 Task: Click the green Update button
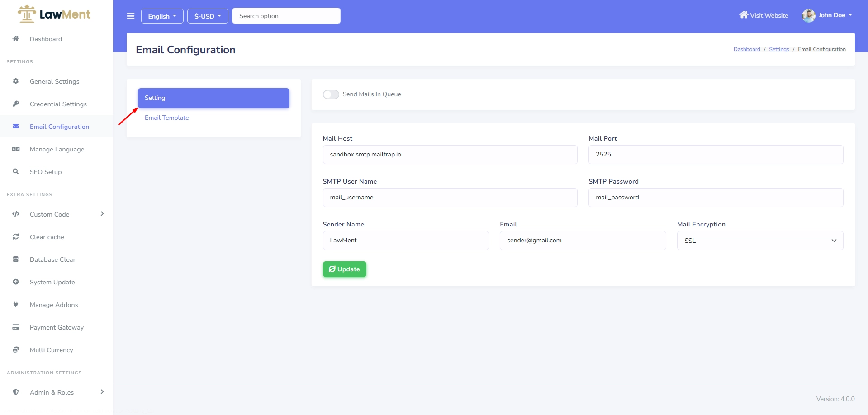[344, 269]
